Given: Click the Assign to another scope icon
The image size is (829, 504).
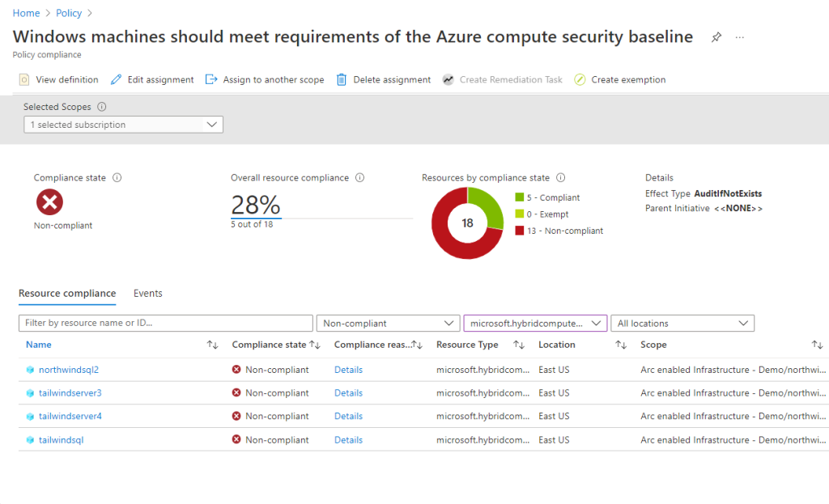Looking at the screenshot, I should pyautogui.click(x=213, y=79).
